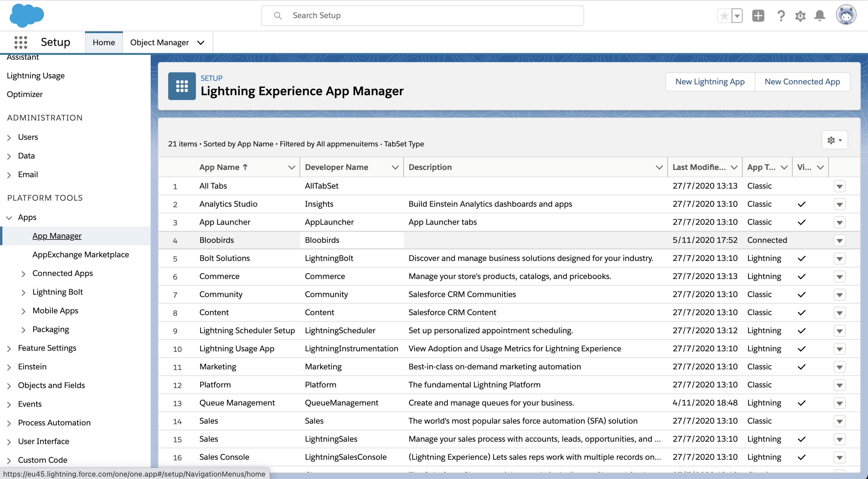
Task: Open row actions for Lightning Usage App
Action: [x=839, y=349]
